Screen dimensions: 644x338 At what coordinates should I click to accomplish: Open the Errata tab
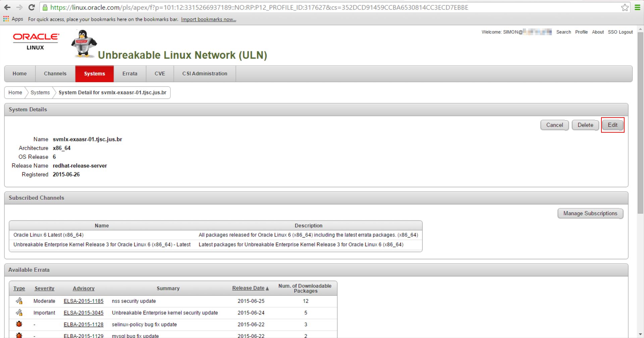tap(130, 74)
